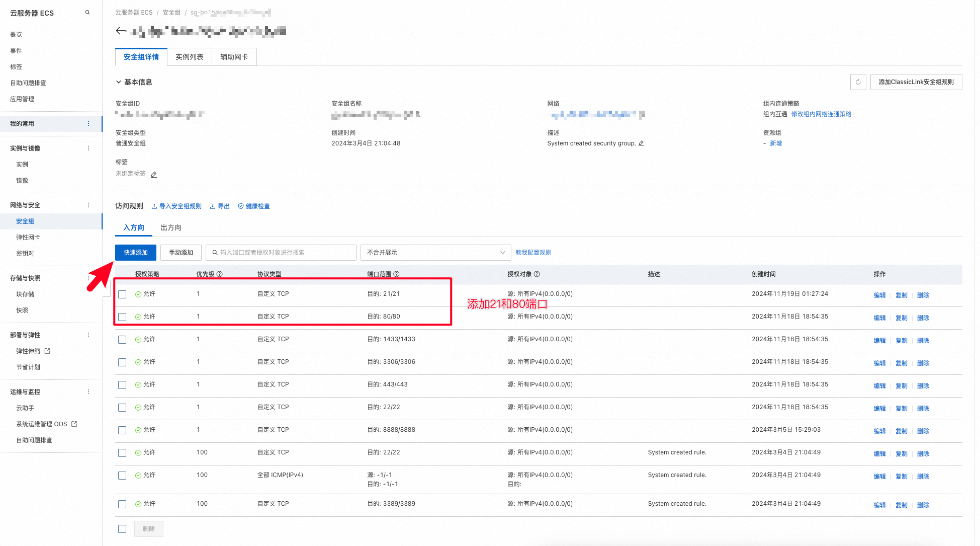Viewport: 980px width, 546px height.
Task: Toggle the select-all checkbox beside 删除 button
Action: click(x=122, y=529)
